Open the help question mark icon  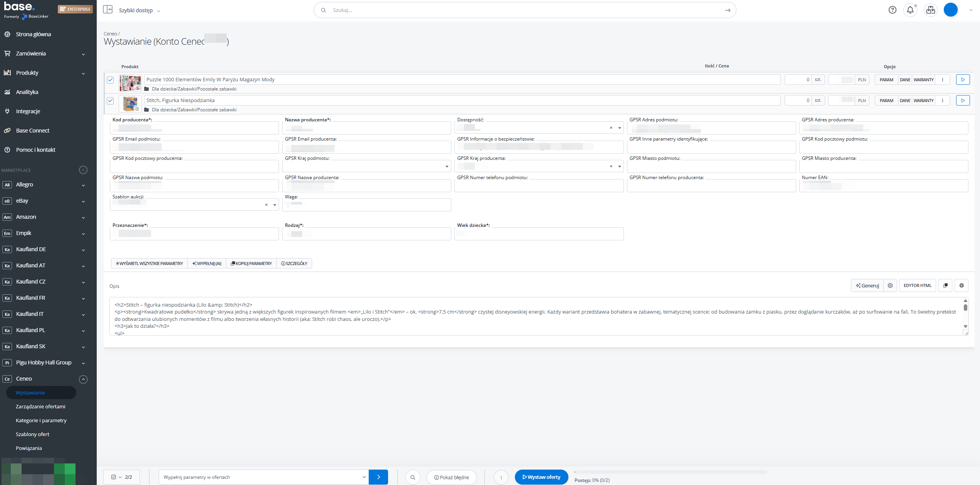[x=892, y=10]
